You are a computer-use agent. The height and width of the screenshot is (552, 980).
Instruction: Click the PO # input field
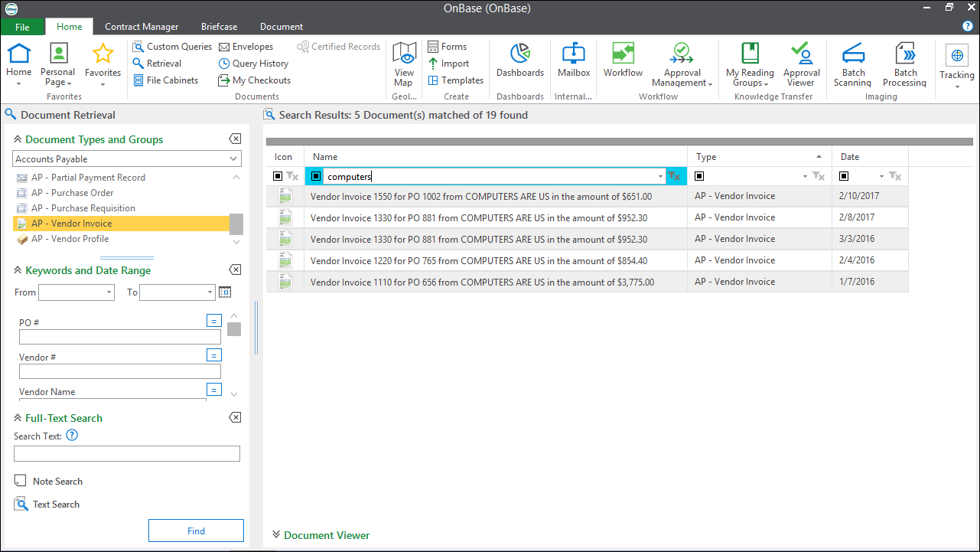pos(119,337)
